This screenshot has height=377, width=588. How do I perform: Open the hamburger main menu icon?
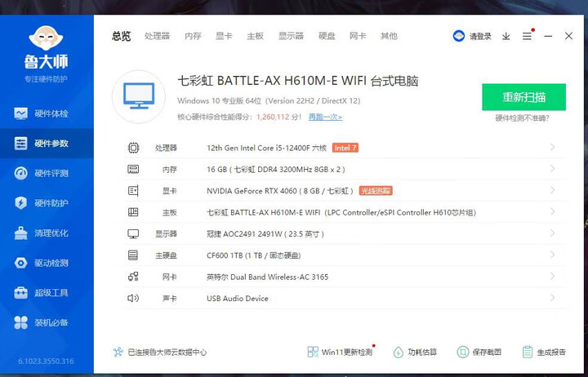coord(527,36)
